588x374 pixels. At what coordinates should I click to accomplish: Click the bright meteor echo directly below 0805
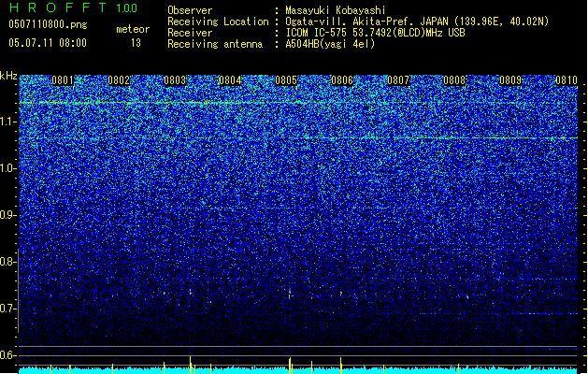(290, 294)
